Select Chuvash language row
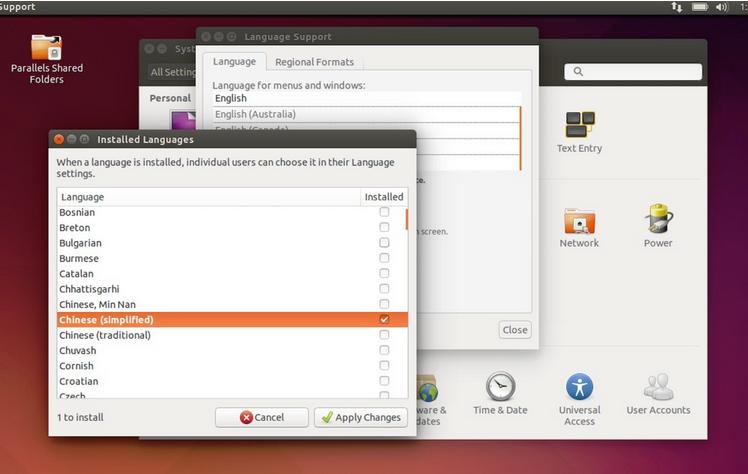The height and width of the screenshot is (474, 748). [x=232, y=350]
